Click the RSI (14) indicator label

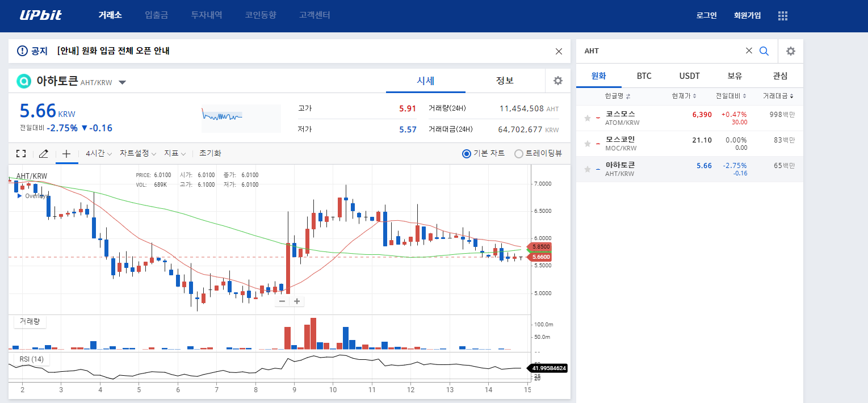pyautogui.click(x=32, y=359)
